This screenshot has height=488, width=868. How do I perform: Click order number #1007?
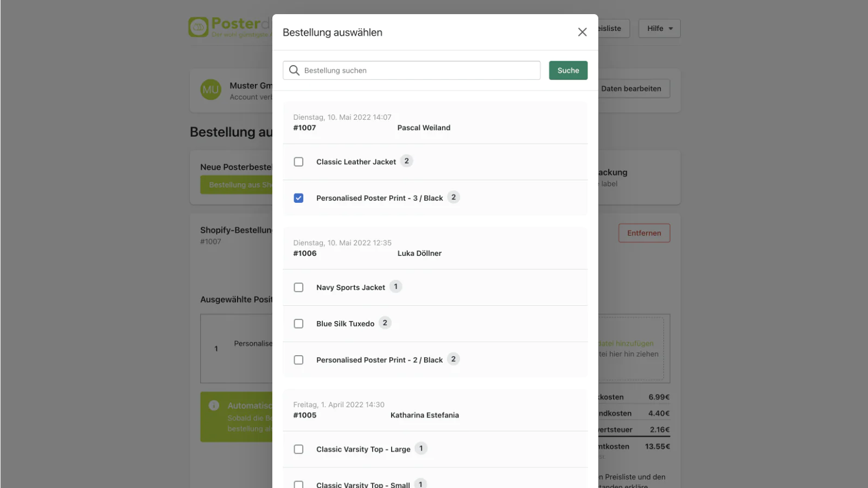coord(304,128)
